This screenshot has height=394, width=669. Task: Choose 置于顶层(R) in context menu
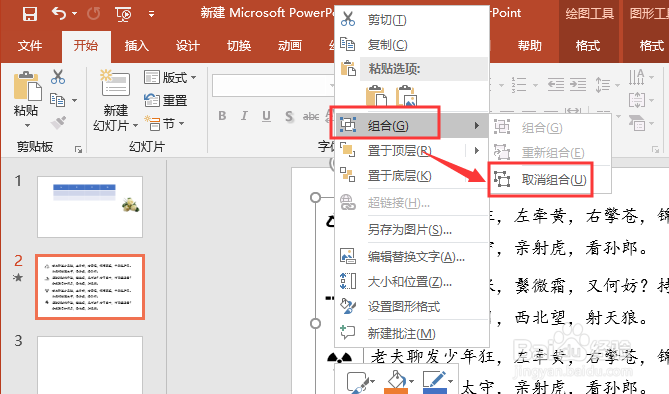400,151
